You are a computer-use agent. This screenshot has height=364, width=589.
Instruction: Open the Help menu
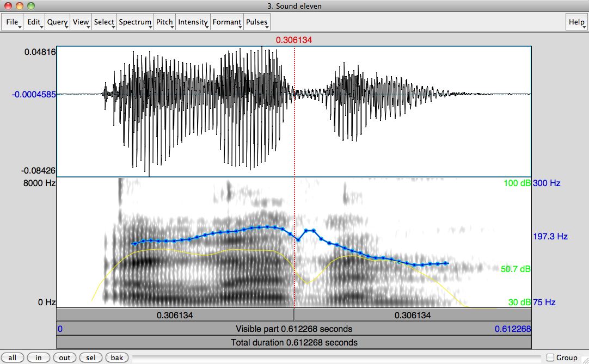(x=576, y=22)
